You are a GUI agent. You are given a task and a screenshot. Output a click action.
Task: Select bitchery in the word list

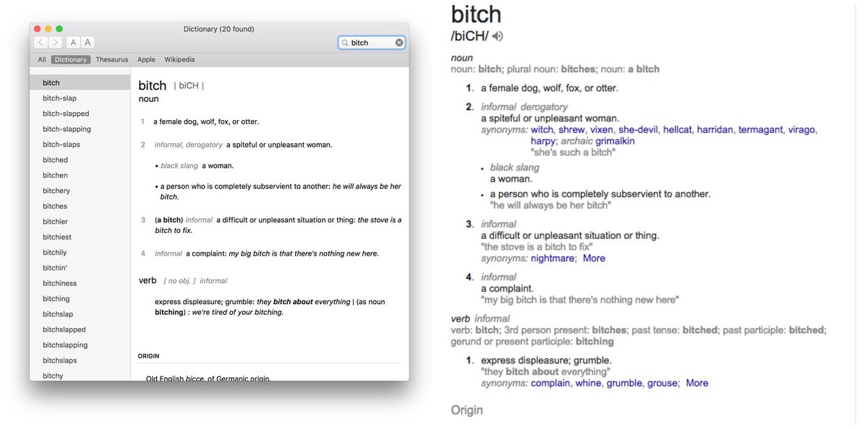coord(56,190)
